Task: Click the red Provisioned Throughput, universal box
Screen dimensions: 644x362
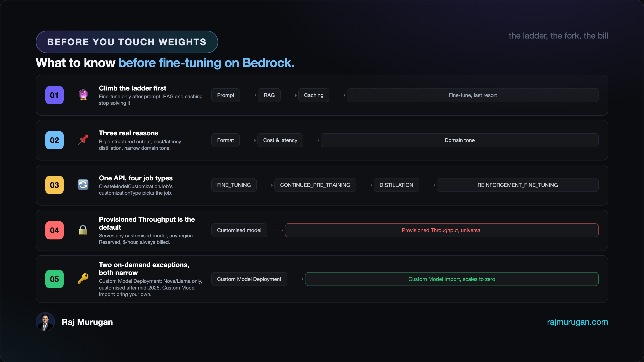Action: (442, 230)
